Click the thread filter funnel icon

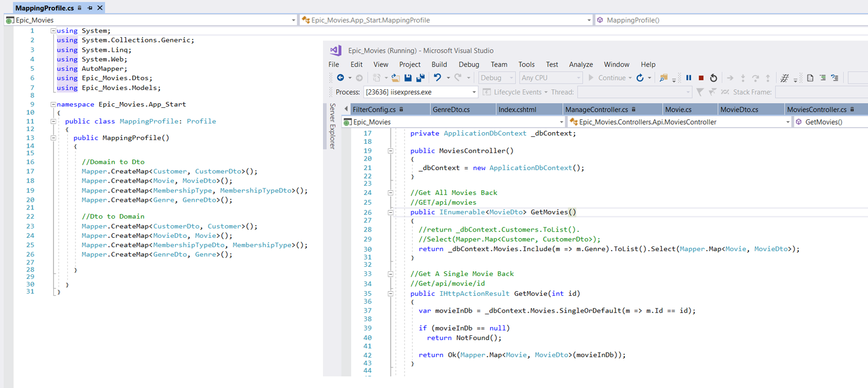[x=700, y=92]
